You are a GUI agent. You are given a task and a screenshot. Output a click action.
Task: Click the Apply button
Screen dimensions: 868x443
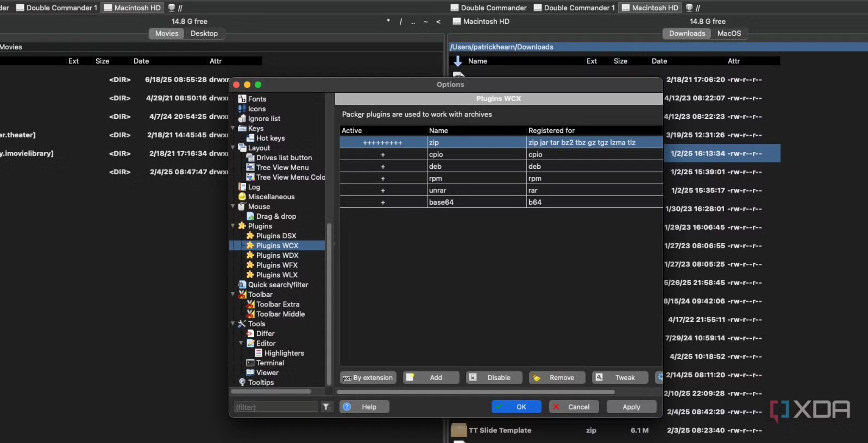pyautogui.click(x=631, y=407)
